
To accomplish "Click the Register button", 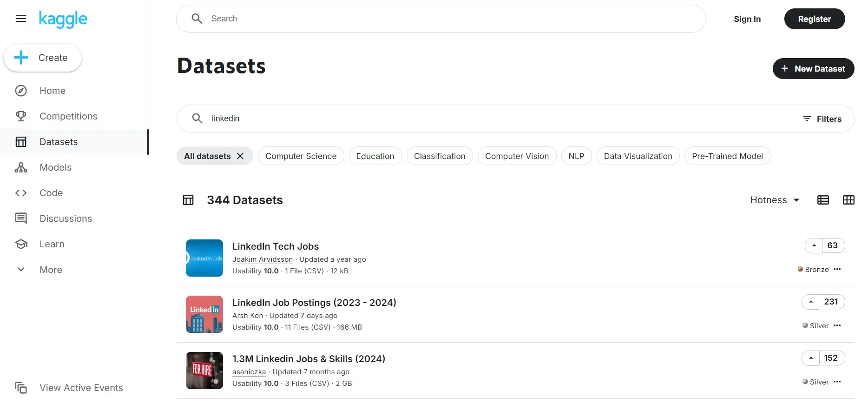I will pos(815,19).
